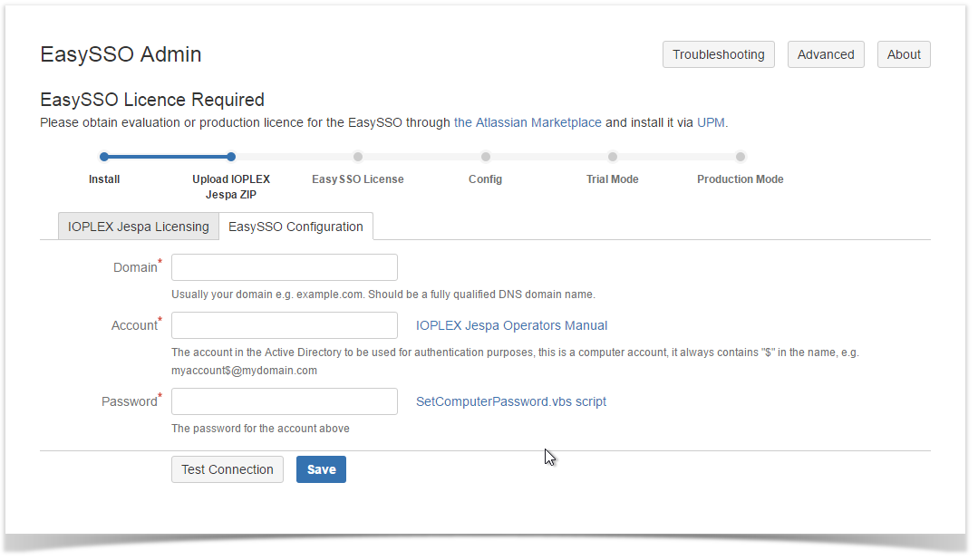The image size is (978, 560).
Task: Select the EasySSO Configuration tab
Action: pyautogui.click(x=295, y=227)
